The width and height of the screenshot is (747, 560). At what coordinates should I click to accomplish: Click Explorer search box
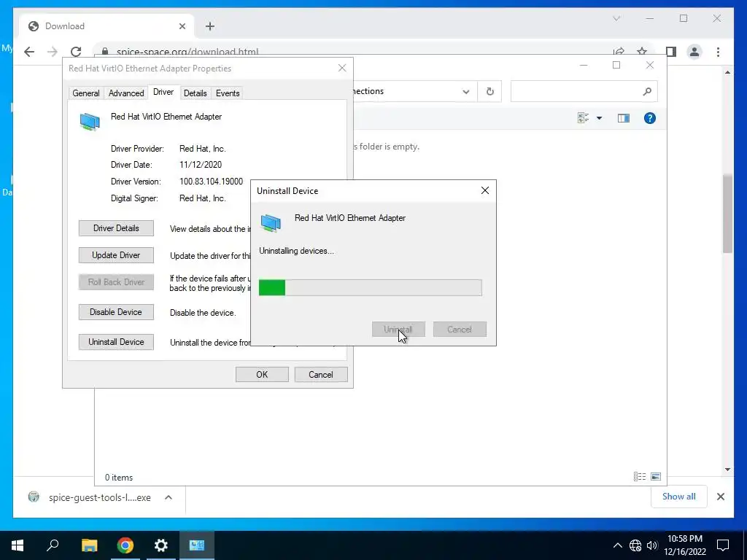pos(584,91)
